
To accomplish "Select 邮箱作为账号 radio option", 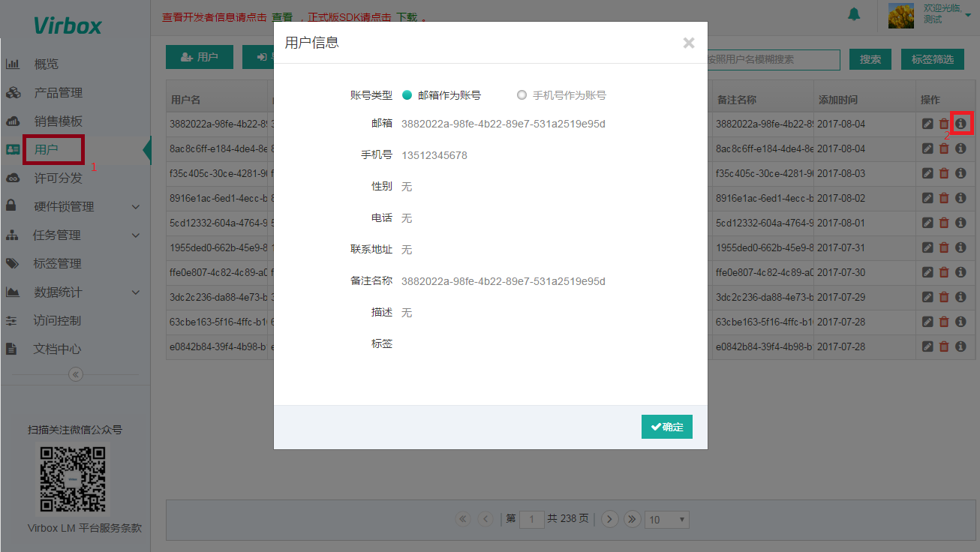I will (407, 95).
